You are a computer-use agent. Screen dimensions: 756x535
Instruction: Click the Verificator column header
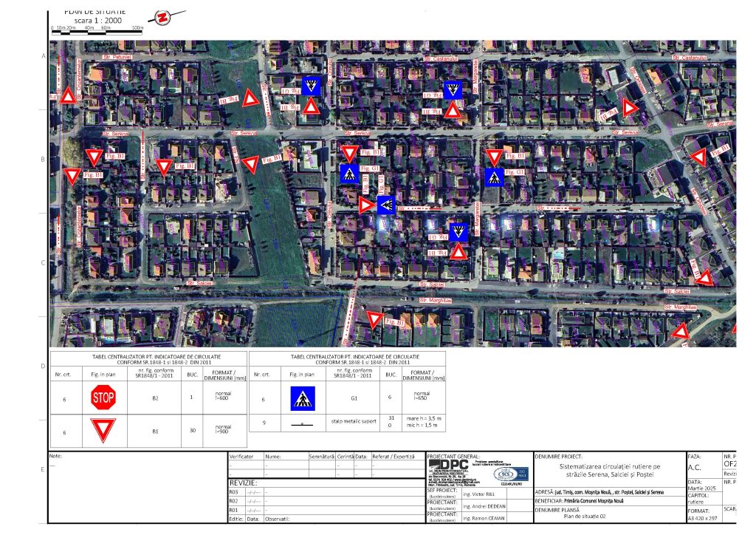[244, 457]
